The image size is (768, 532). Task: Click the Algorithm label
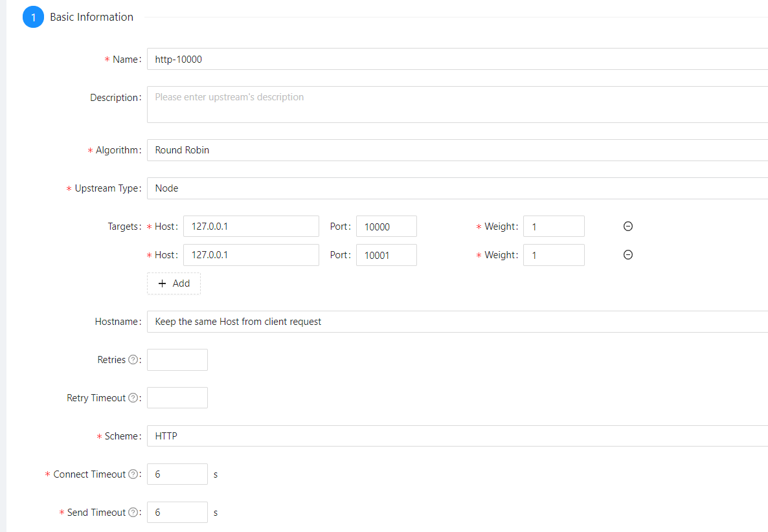coord(117,150)
